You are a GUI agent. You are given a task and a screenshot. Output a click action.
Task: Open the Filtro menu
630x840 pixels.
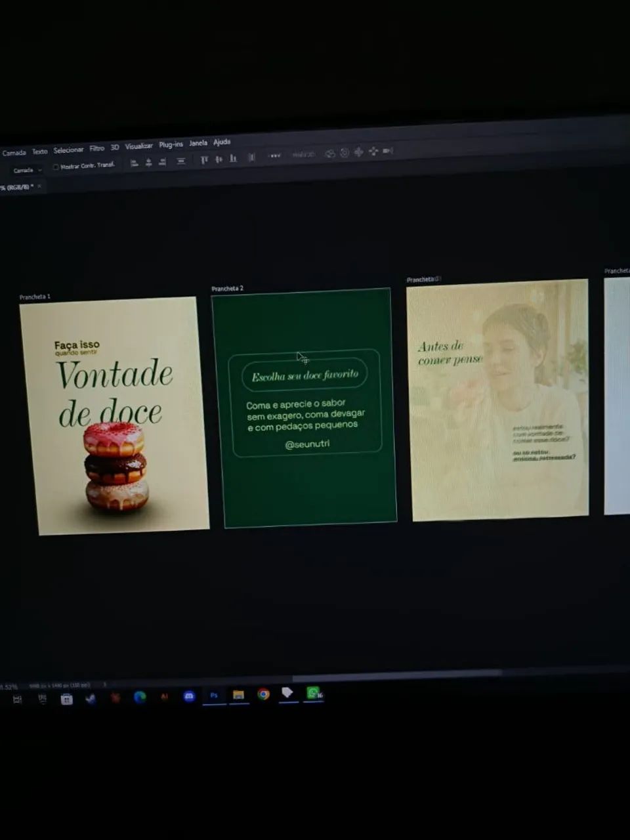pos(96,149)
